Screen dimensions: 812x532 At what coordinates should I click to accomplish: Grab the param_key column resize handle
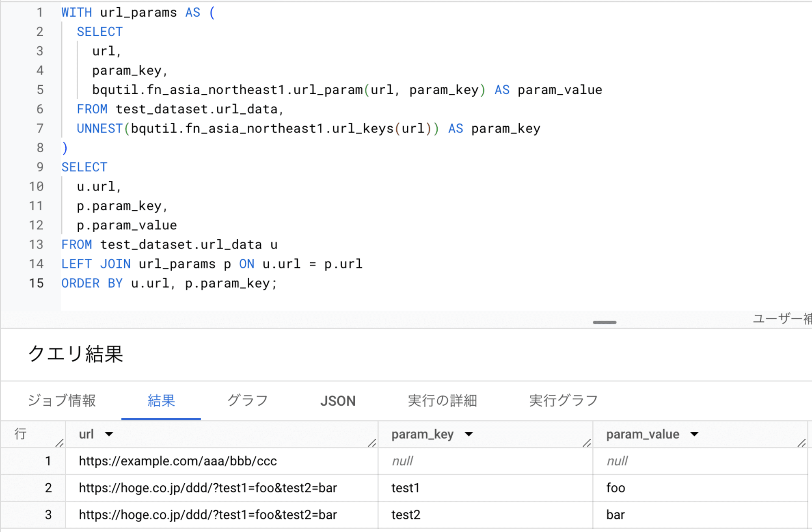point(587,443)
